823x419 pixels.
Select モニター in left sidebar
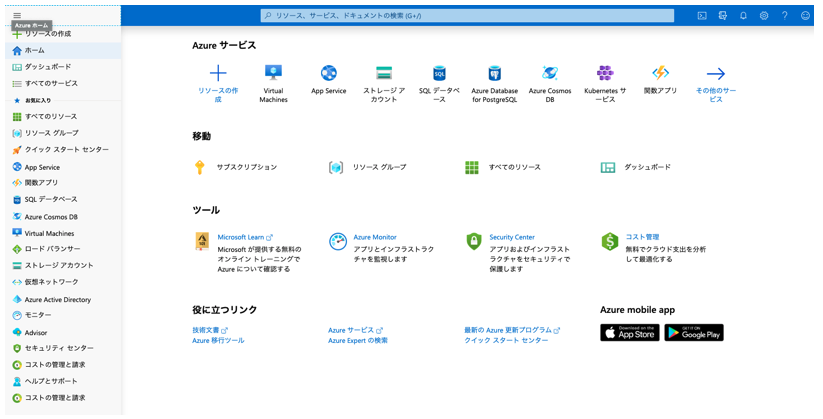[x=64, y=315]
